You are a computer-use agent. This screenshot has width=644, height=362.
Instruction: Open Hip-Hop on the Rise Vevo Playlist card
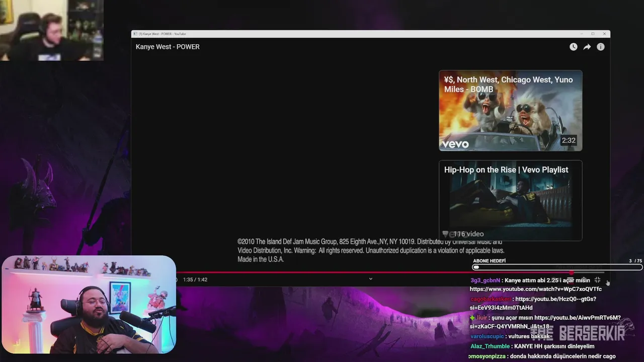tap(510, 201)
